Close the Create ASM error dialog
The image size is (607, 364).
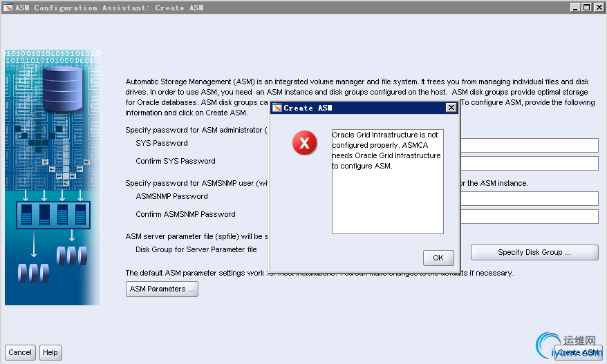[x=451, y=108]
